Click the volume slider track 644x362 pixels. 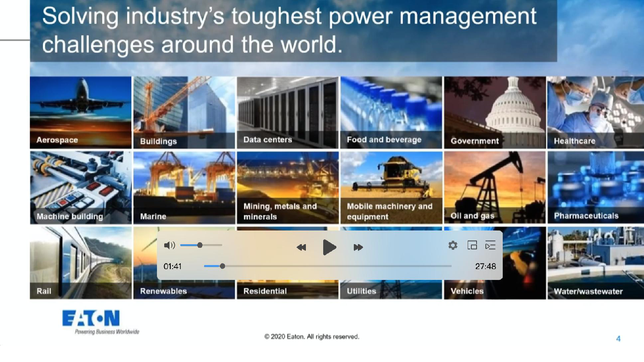[x=201, y=245]
